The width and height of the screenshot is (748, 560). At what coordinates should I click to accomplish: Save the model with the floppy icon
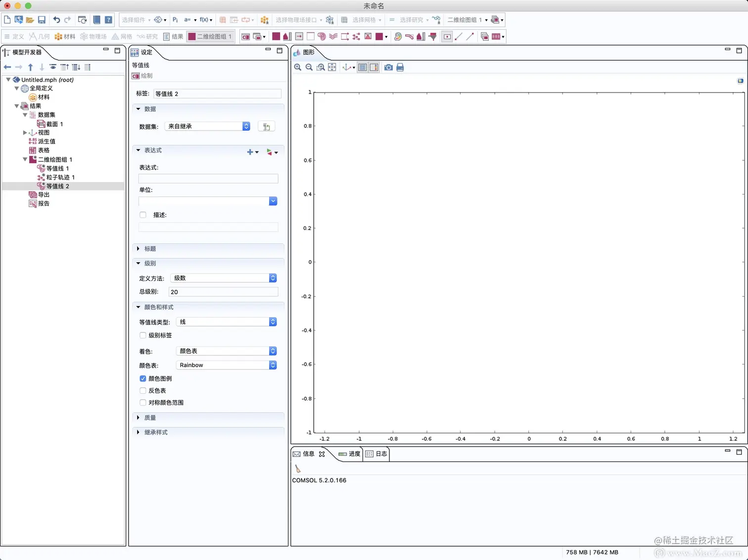[x=42, y=20]
